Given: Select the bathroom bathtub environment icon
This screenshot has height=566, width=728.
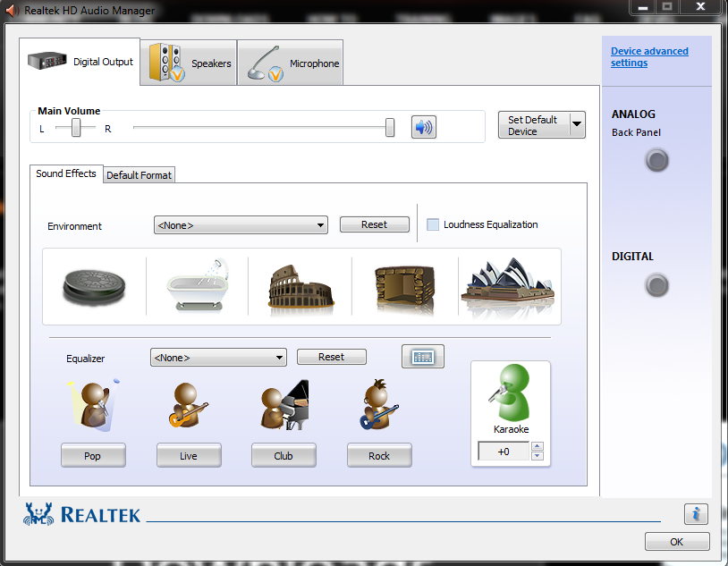Looking at the screenshot, I should click(x=199, y=285).
